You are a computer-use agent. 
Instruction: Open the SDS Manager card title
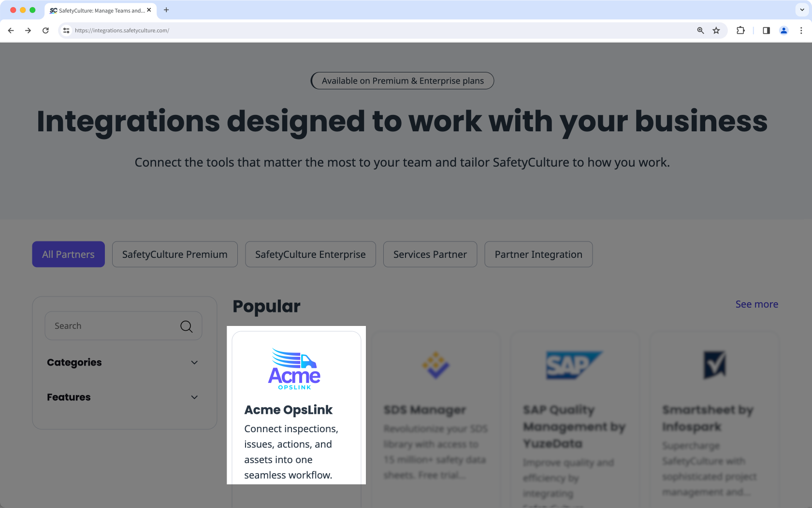(425, 410)
